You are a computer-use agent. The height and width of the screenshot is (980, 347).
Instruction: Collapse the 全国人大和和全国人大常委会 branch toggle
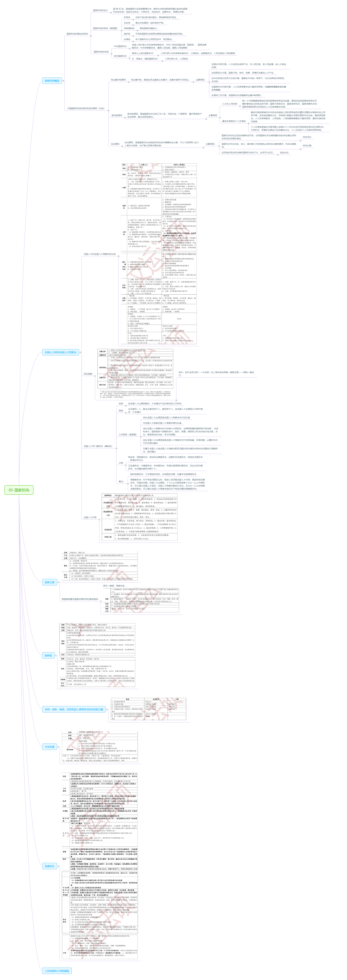[x=80, y=352]
